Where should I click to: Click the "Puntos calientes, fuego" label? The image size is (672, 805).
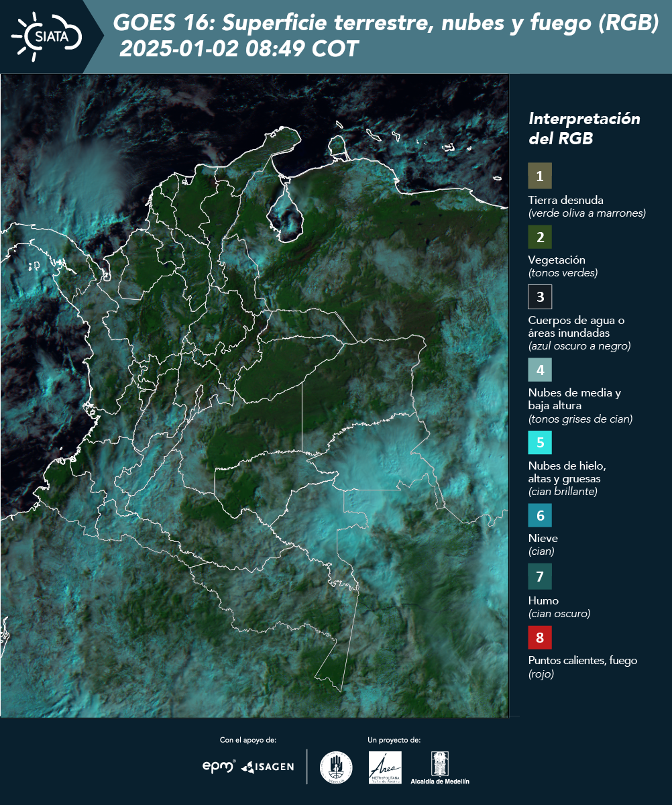click(583, 661)
